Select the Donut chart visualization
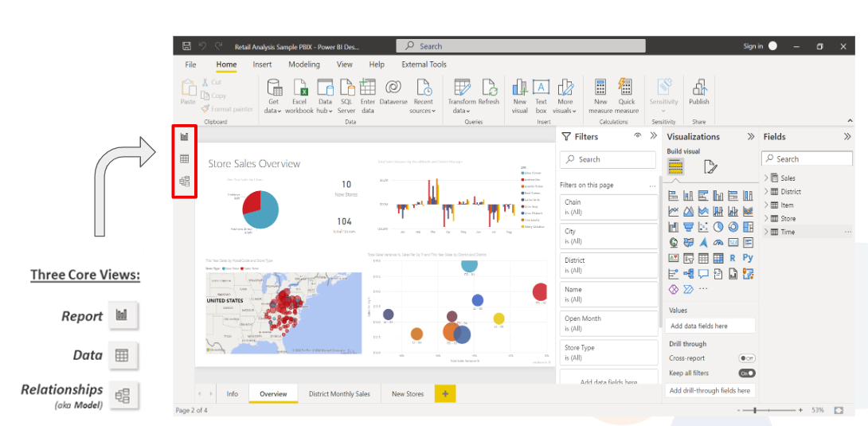Image resolution: width=868 pixels, height=426 pixels. click(733, 226)
